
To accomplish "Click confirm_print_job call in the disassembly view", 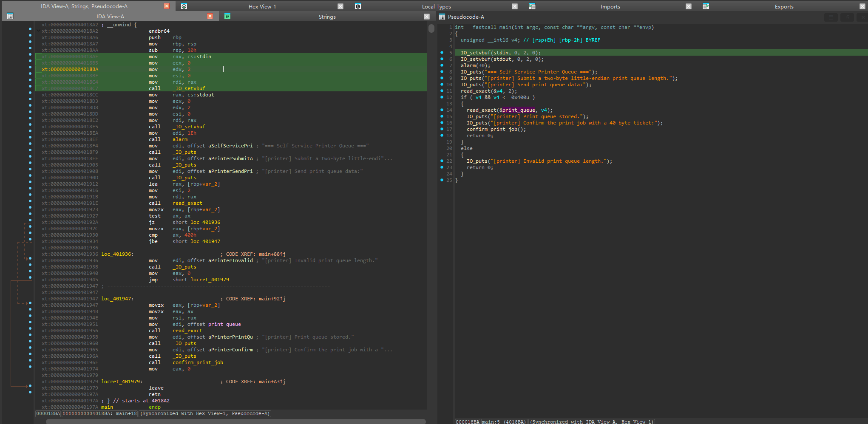I will tap(198, 362).
